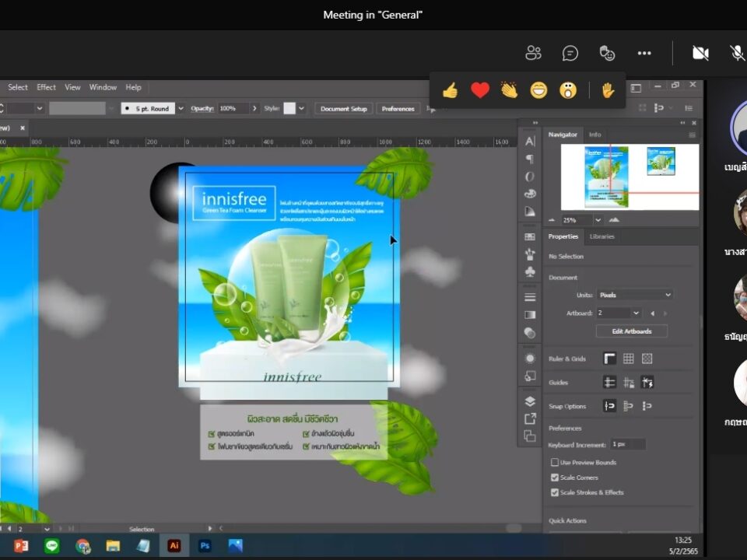Open the Navigator panel menu

click(x=692, y=135)
